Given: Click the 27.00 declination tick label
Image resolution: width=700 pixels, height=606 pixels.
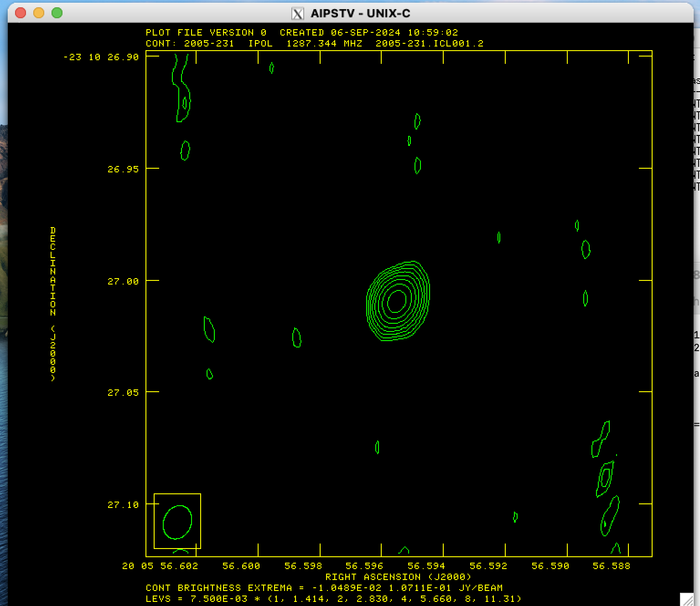Looking at the screenshot, I should point(123,281).
